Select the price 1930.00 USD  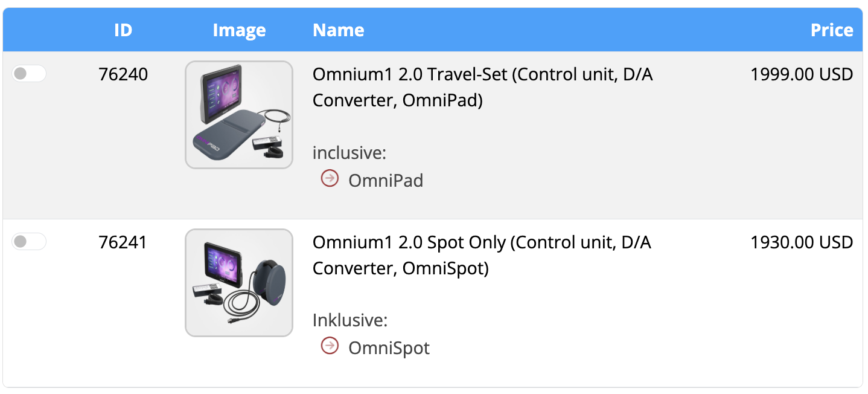pos(802,242)
